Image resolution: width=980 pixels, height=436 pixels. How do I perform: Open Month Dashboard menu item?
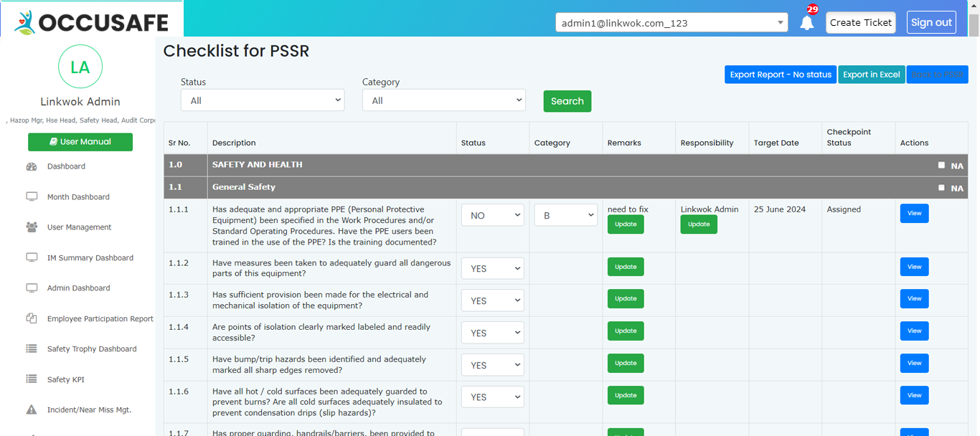(78, 197)
